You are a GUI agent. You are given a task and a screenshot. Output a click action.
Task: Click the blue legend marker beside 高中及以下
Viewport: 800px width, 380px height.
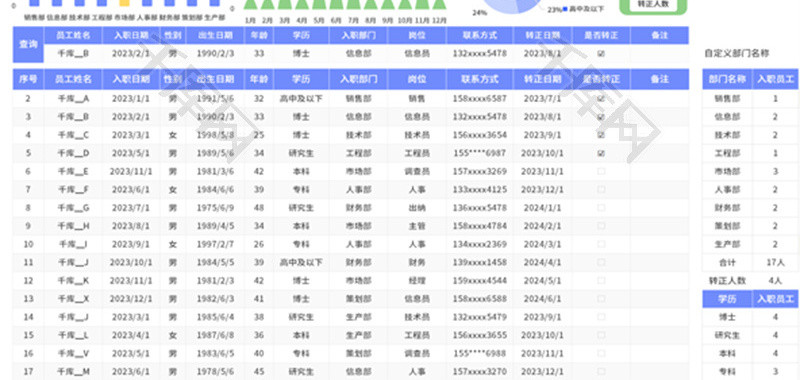[x=565, y=9]
